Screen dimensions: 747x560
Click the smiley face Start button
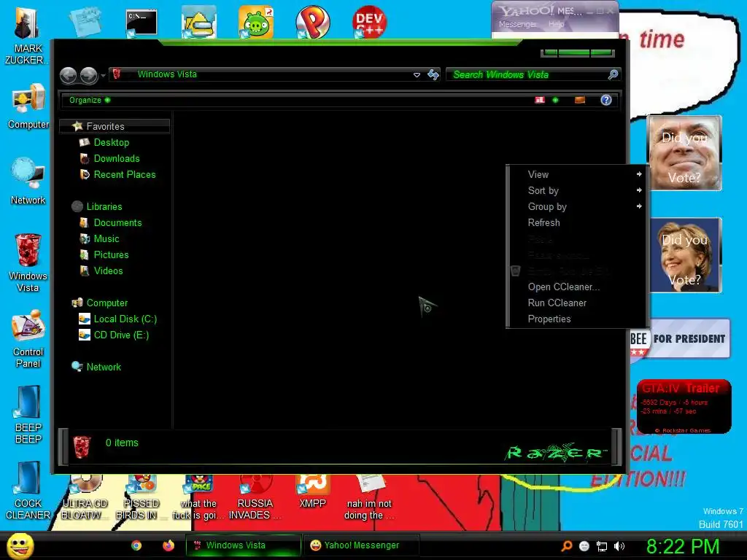pyautogui.click(x=20, y=545)
